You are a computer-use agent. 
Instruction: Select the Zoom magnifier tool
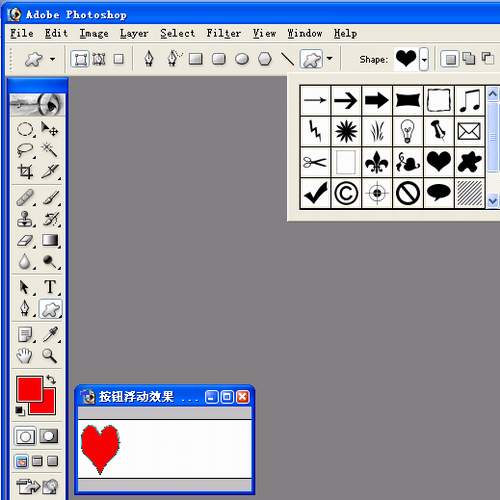click(49, 356)
